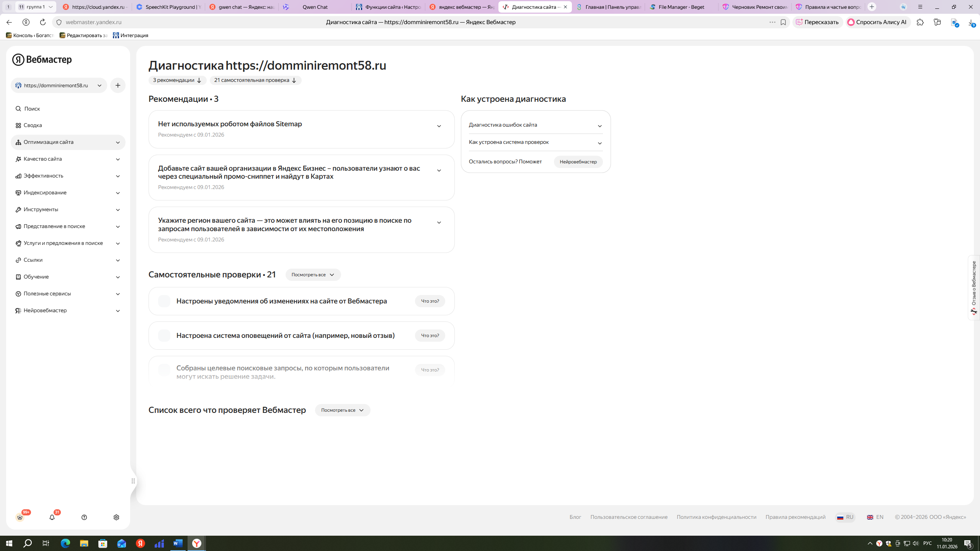Reload the page using the refresh icon
The width and height of the screenshot is (980, 551).
pos(43,22)
